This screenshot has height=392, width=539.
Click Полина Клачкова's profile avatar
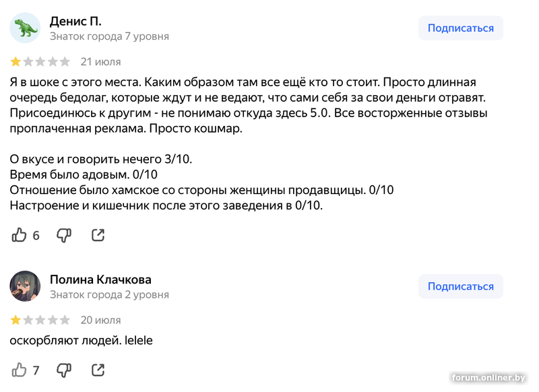pos(25,286)
